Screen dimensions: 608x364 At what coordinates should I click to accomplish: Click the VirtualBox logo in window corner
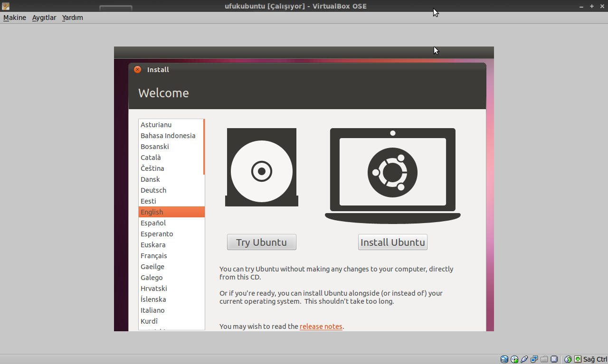coord(5,6)
